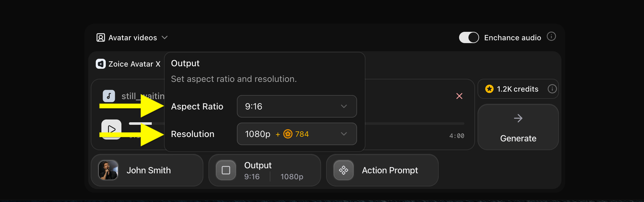Open the Action Prompt tab

pyautogui.click(x=382, y=170)
